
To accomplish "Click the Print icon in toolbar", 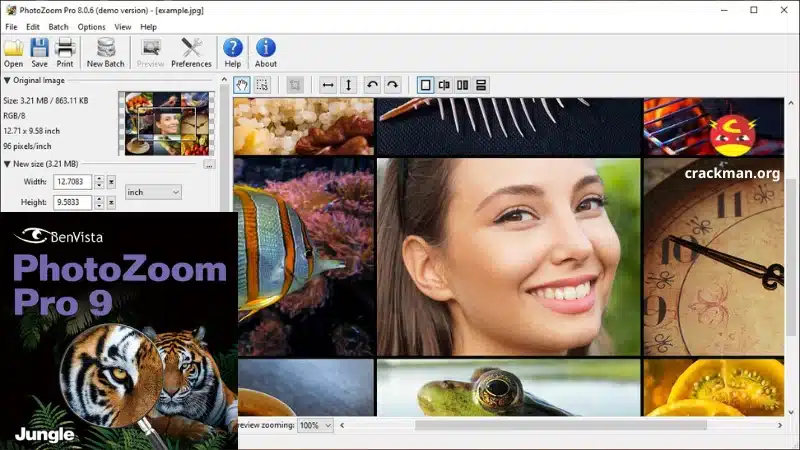I will 65,53.
